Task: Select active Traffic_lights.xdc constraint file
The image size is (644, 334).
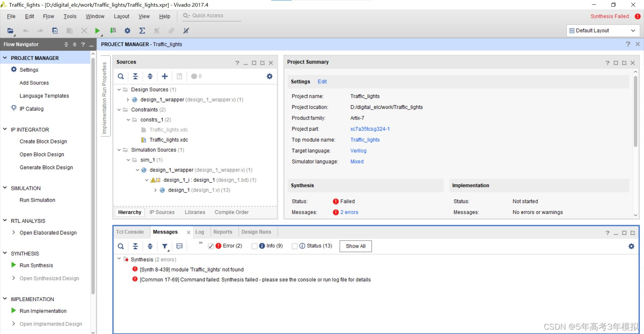Action: pyautogui.click(x=169, y=140)
